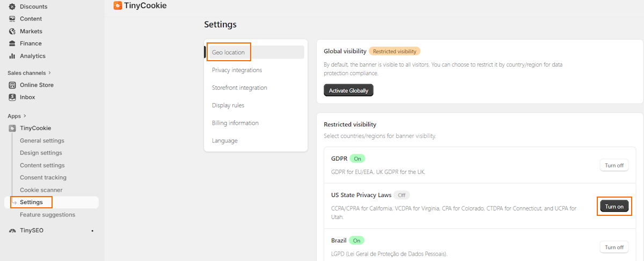Click the Global visibility heading

tap(345, 51)
